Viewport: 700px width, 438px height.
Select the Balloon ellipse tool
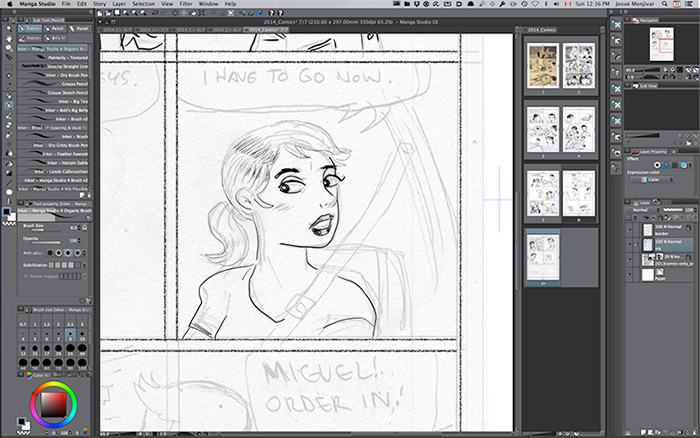pyautogui.click(x=8, y=192)
